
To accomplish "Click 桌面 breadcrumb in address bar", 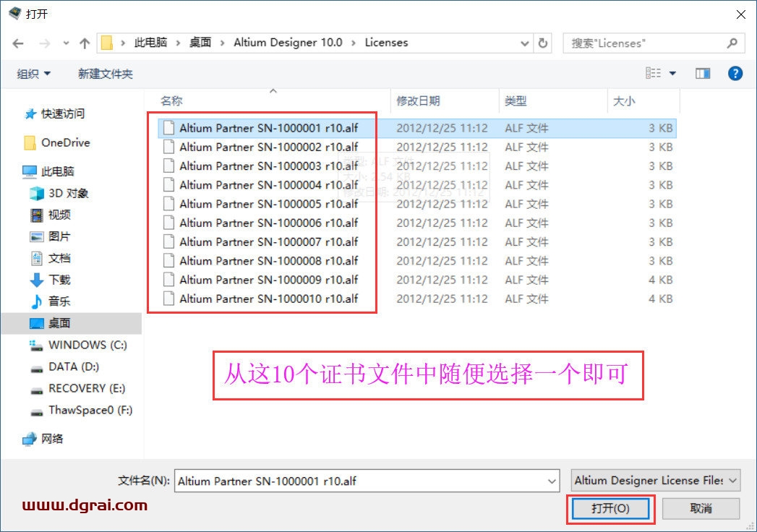I will tap(200, 43).
